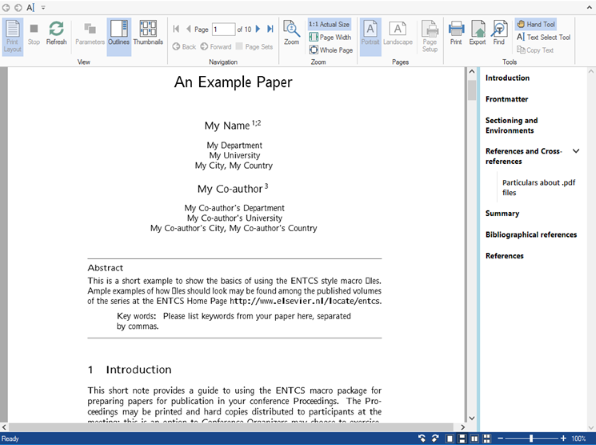
Task: Switch to single page view mode
Action: click(x=450, y=439)
